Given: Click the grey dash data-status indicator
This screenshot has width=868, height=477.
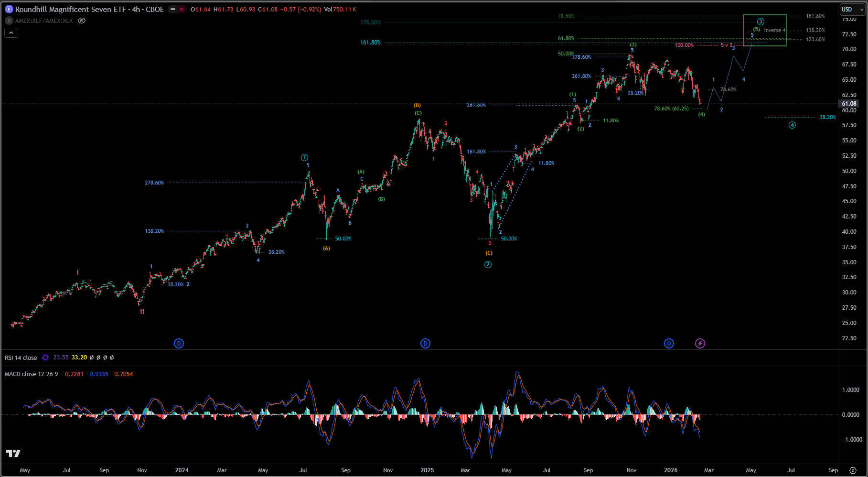Looking at the screenshot, I should 172,9.
